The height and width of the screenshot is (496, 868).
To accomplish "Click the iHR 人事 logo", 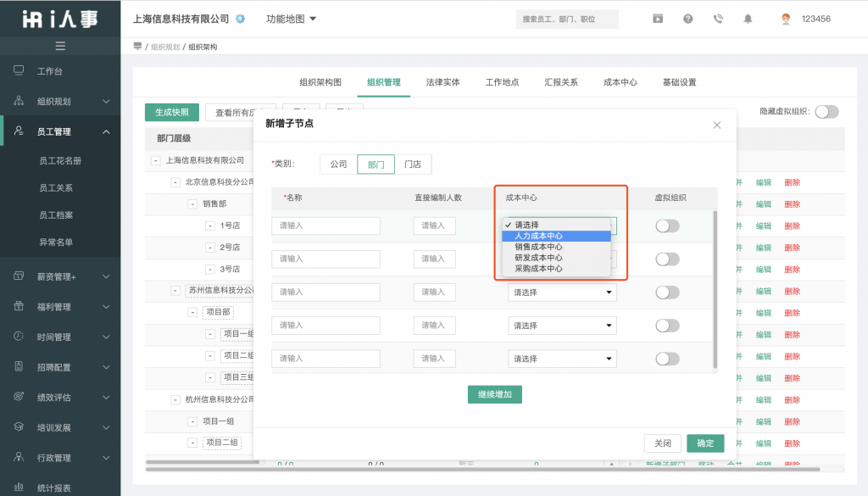I will click(60, 19).
